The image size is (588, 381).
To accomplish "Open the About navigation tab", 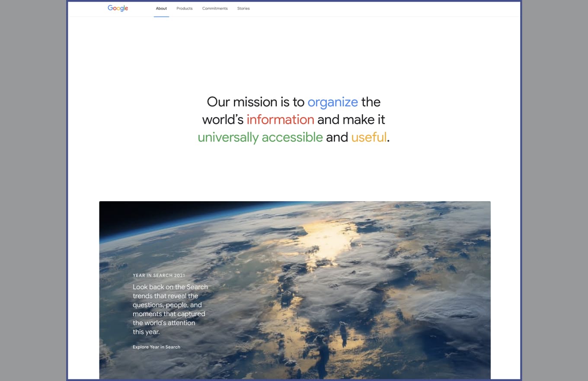I will coord(161,9).
